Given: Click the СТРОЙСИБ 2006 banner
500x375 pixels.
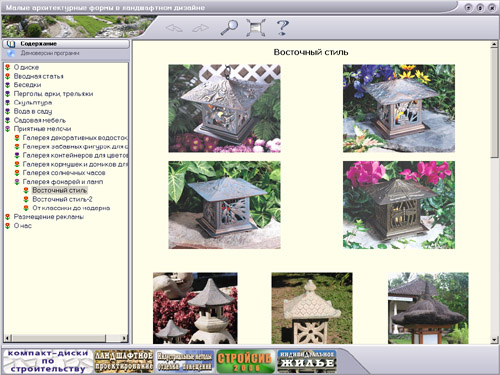Looking at the screenshot, I should tap(245, 361).
